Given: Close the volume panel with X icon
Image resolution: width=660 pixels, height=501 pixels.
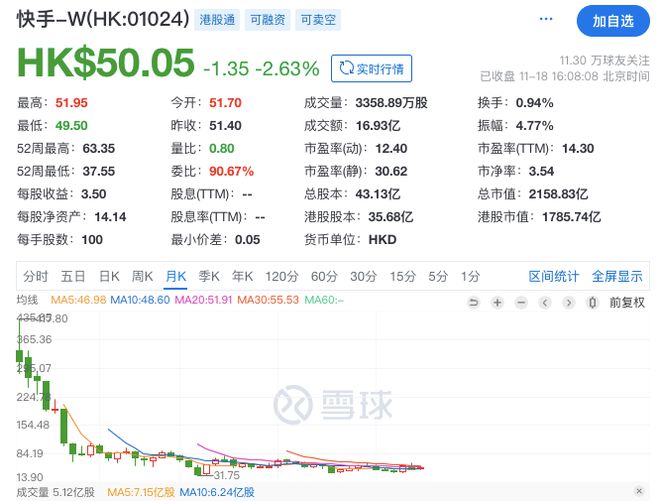Looking at the screenshot, I should pos(639,491).
